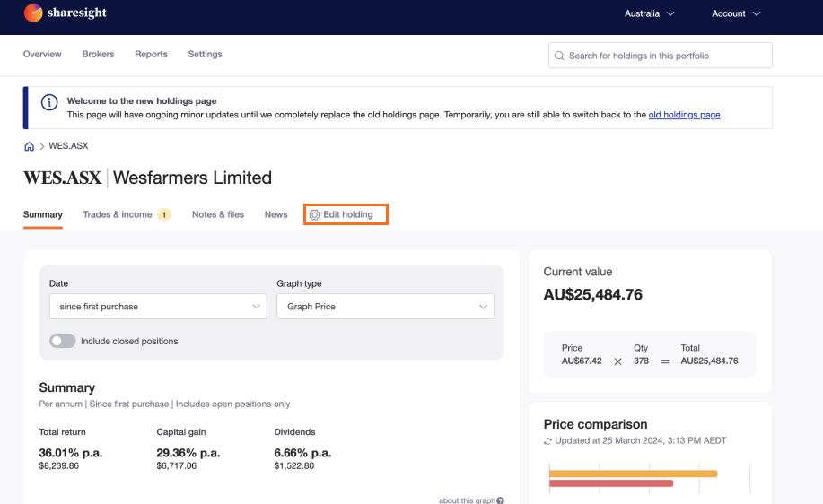Expand the Account menu
The height and width of the screenshot is (504, 823).
736,13
